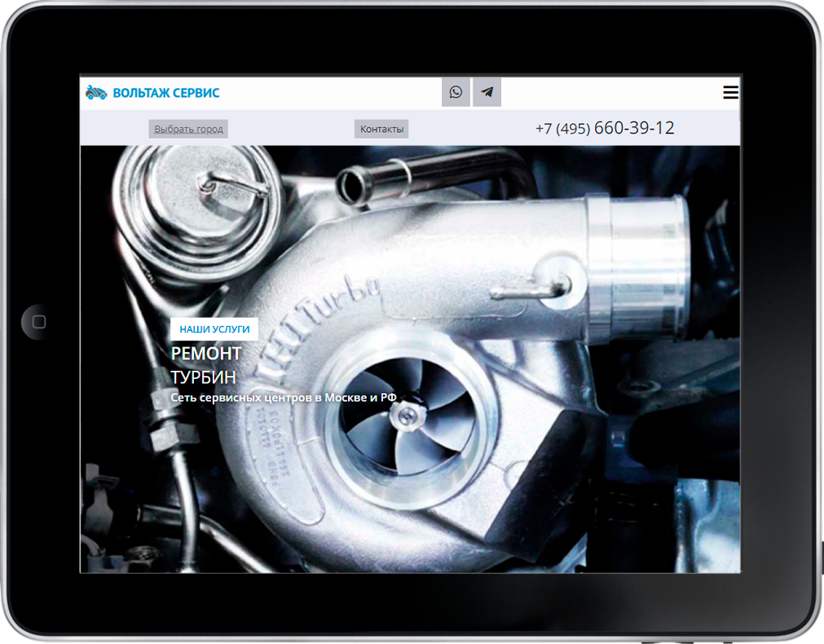The height and width of the screenshot is (644, 824).
Task: Open the Выбрать город city selector
Action: [x=188, y=129]
